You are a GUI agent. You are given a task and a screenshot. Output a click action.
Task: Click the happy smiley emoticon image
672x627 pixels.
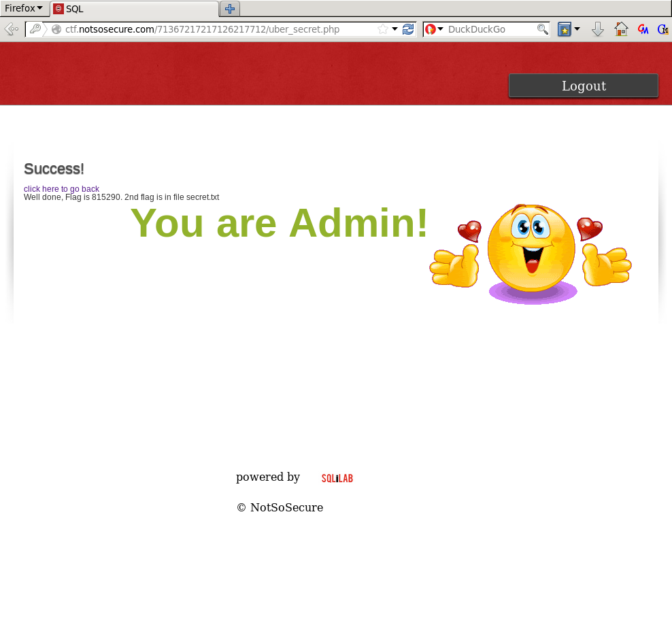pos(531,254)
